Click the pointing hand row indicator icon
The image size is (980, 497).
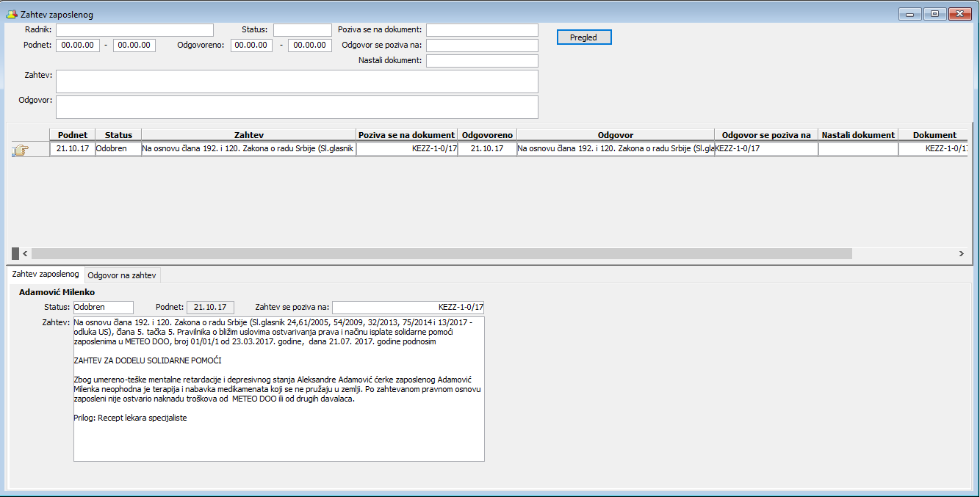coord(20,150)
